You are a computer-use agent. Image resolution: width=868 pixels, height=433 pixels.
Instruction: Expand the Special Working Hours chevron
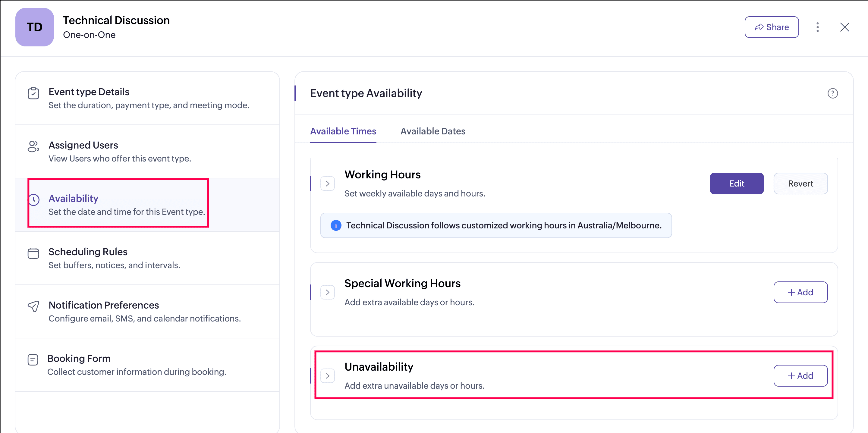tap(327, 293)
